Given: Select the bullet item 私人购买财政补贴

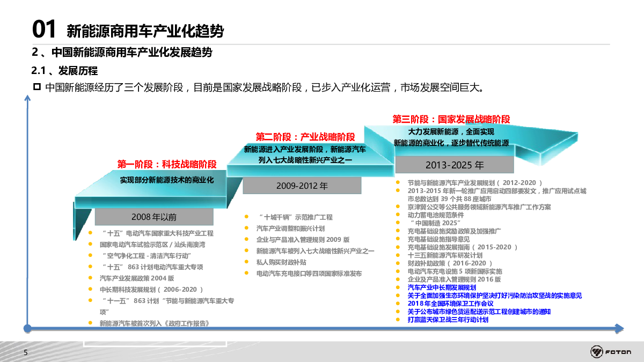Looking at the screenshot, I should 281,262.
